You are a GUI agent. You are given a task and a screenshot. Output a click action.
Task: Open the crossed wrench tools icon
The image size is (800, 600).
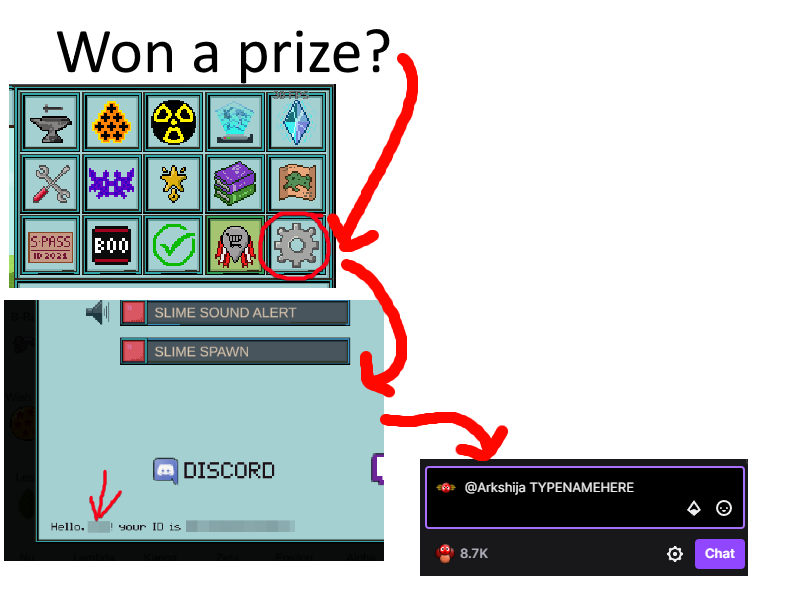(x=51, y=184)
